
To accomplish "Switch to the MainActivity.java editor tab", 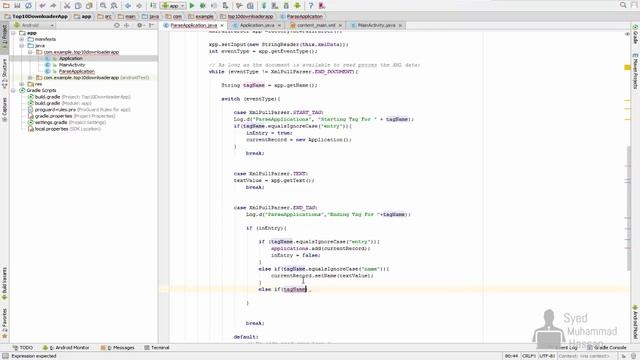I will 376,25.
